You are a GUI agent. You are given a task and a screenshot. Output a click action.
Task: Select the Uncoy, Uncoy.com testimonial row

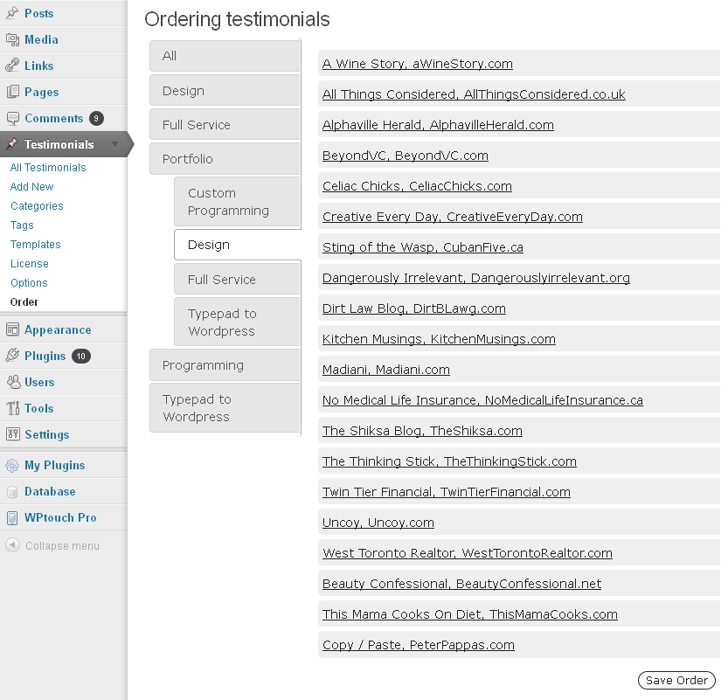click(x=519, y=523)
